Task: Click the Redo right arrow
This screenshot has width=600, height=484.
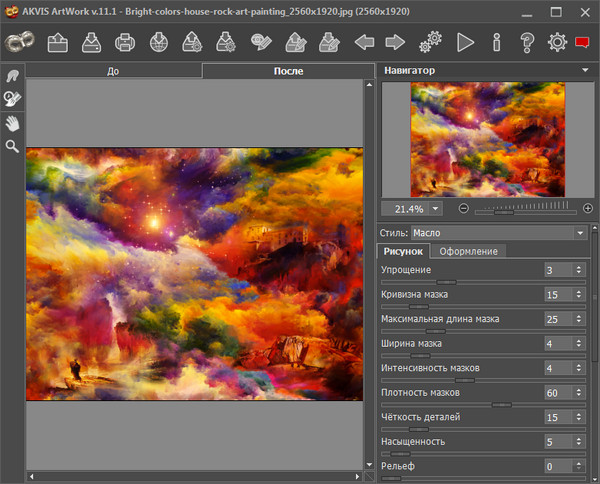Action: 395,42
